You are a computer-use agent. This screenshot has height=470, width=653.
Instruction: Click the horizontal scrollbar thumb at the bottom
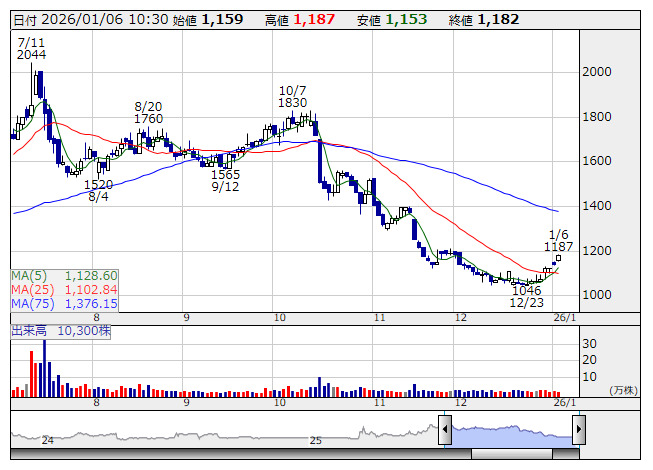512,454
